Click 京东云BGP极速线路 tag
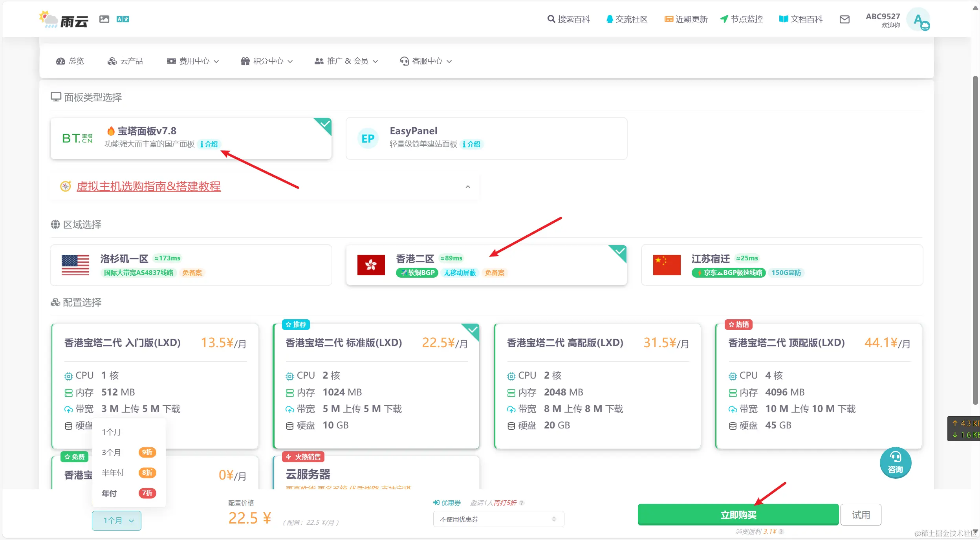Image resolution: width=980 pixels, height=540 pixels. (729, 273)
